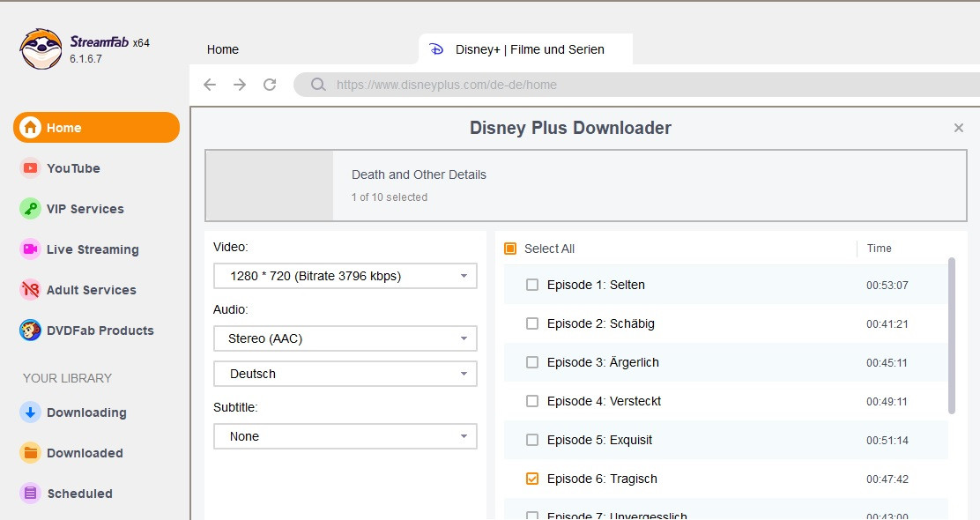Click Episode 3: Ärgerlich title
Image resolution: width=980 pixels, height=520 pixels.
pyautogui.click(x=603, y=362)
